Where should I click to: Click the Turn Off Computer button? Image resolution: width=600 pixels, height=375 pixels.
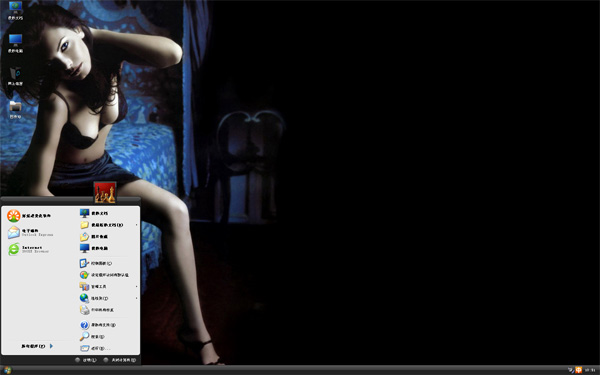(x=120, y=360)
